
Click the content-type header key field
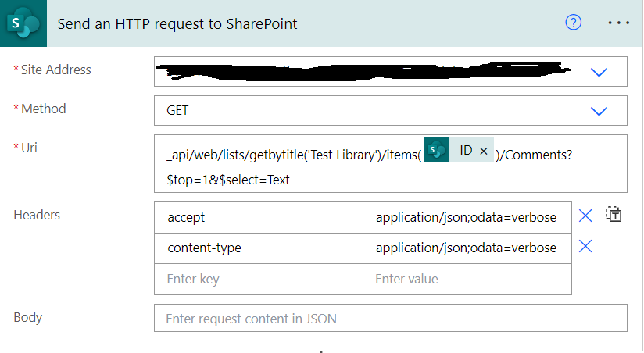coord(259,248)
